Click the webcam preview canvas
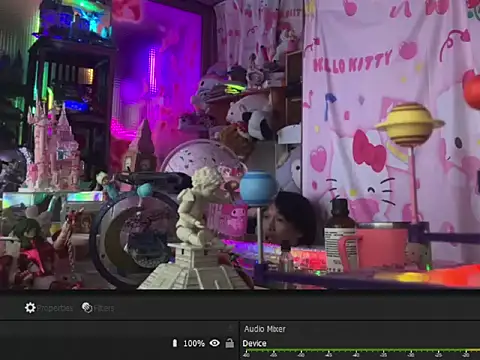Viewport: 480px width, 360px height. click(240, 144)
